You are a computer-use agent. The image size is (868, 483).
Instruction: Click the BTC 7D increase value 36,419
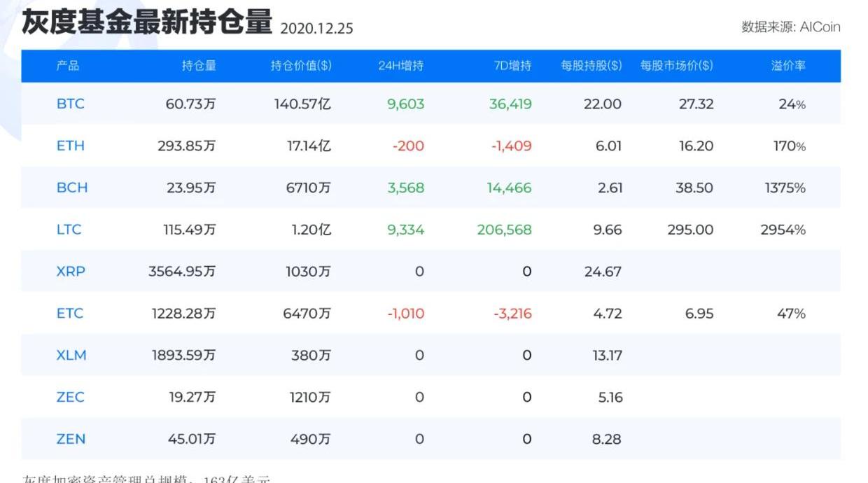pos(510,104)
